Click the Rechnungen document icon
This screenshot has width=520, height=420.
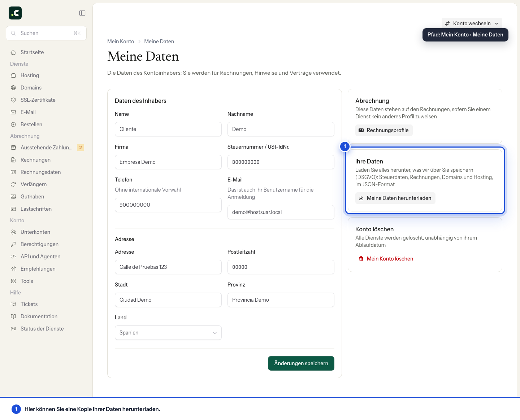tap(13, 160)
